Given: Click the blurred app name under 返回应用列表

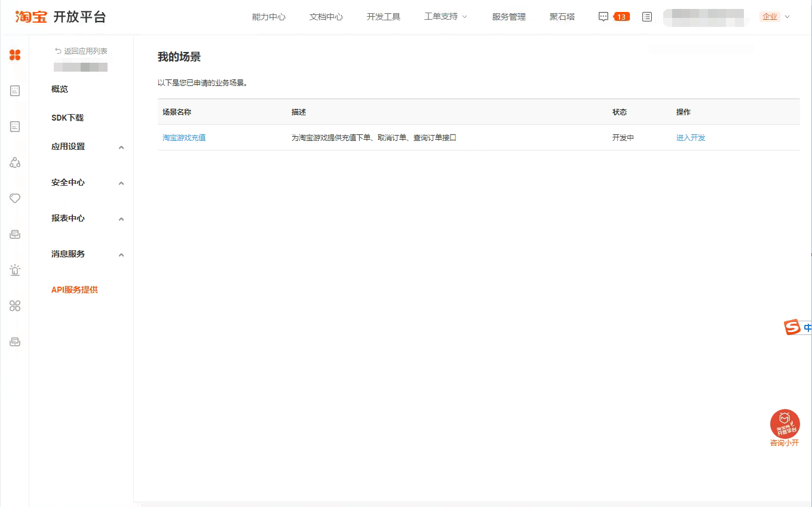Looking at the screenshot, I should (81, 67).
